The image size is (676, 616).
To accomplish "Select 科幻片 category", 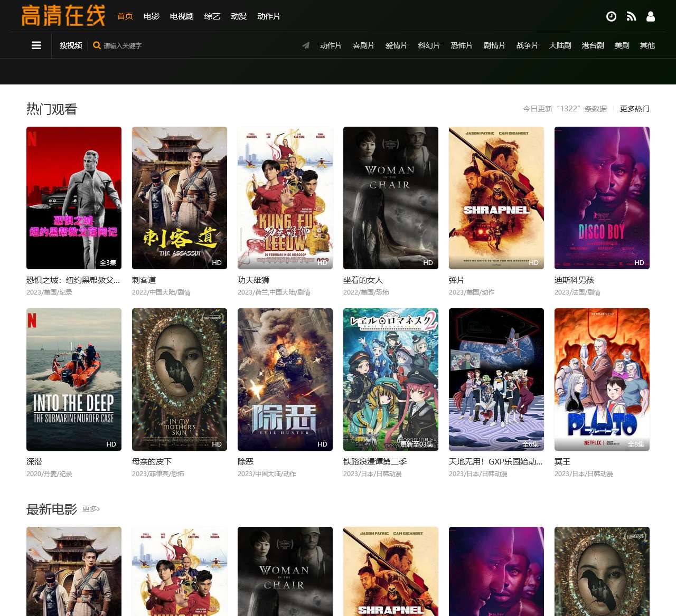I will pos(429,45).
